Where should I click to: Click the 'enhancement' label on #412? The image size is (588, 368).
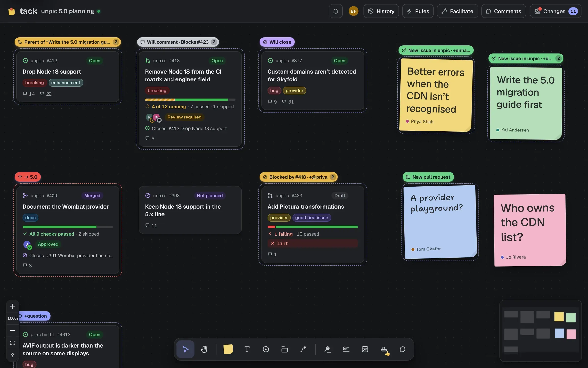point(66,83)
